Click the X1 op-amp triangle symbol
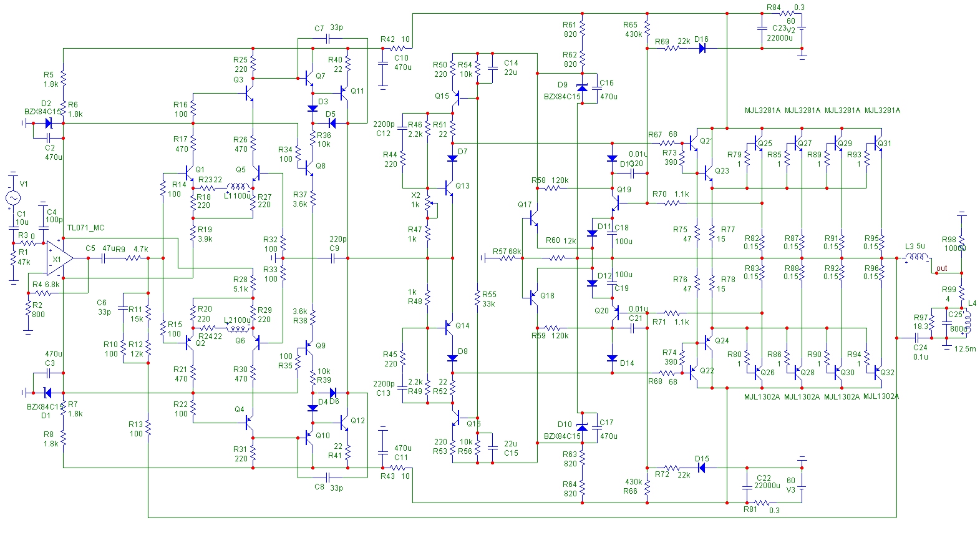980x540 pixels. click(59, 258)
